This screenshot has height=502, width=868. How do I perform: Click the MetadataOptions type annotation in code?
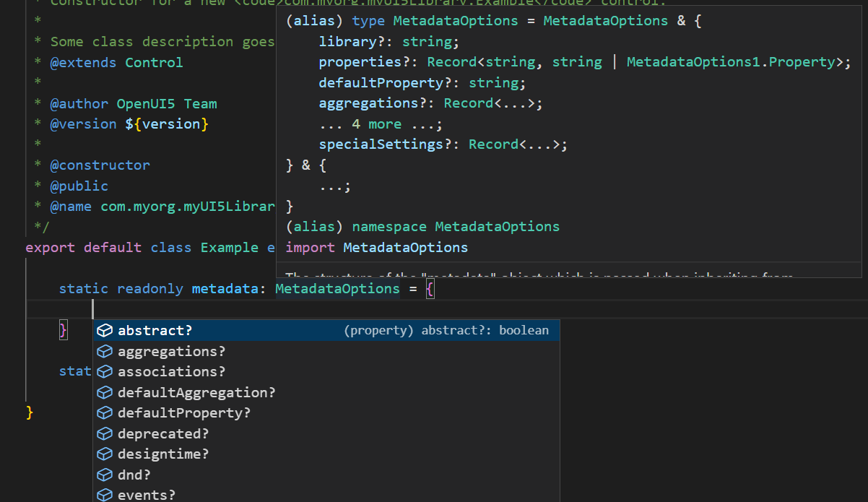point(337,289)
